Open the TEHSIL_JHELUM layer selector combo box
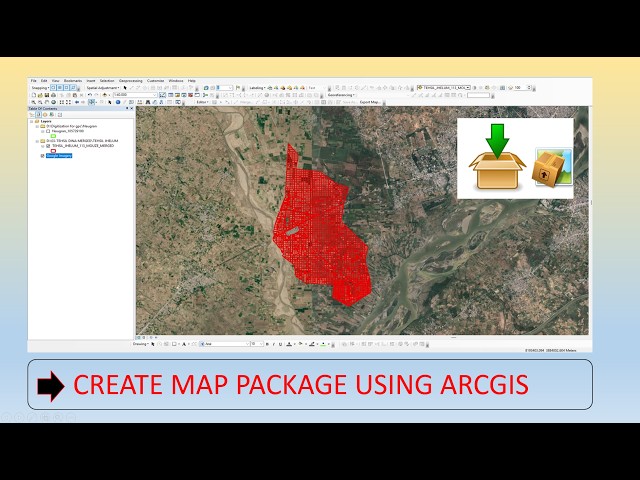 (x=444, y=87)
